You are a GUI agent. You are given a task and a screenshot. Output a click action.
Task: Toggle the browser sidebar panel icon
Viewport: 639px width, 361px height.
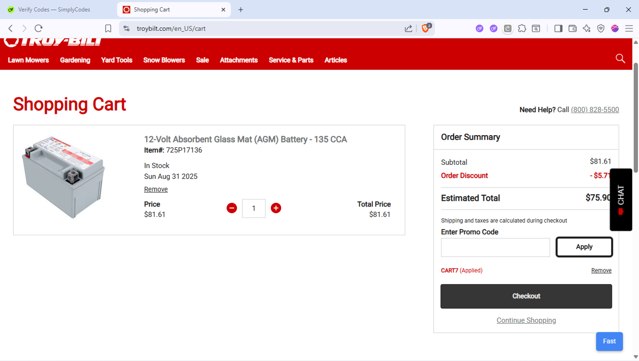[x=558, y=28]
